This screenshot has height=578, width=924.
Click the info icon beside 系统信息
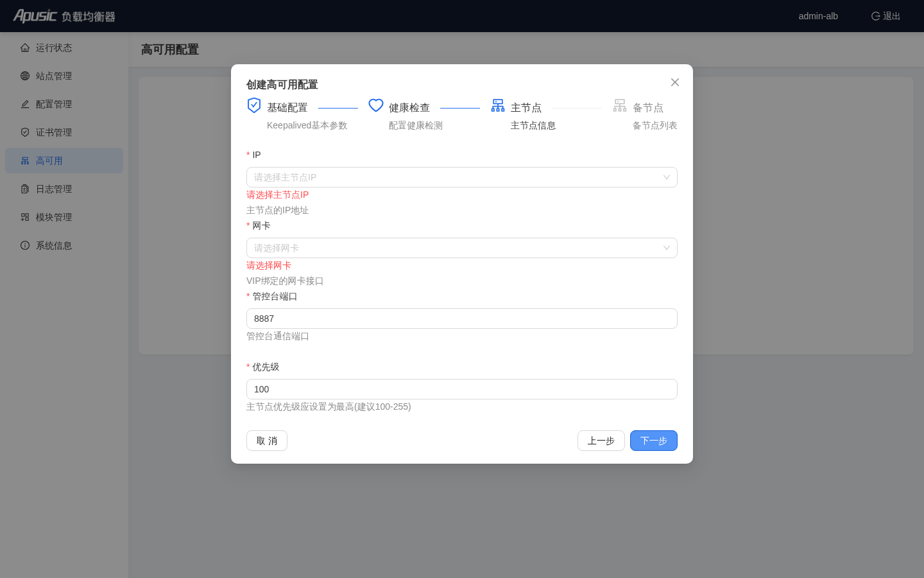pos(25,245)
